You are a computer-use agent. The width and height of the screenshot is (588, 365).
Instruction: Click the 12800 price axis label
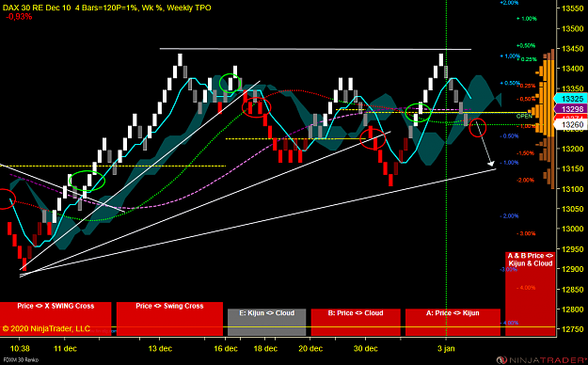pos(572,309)
